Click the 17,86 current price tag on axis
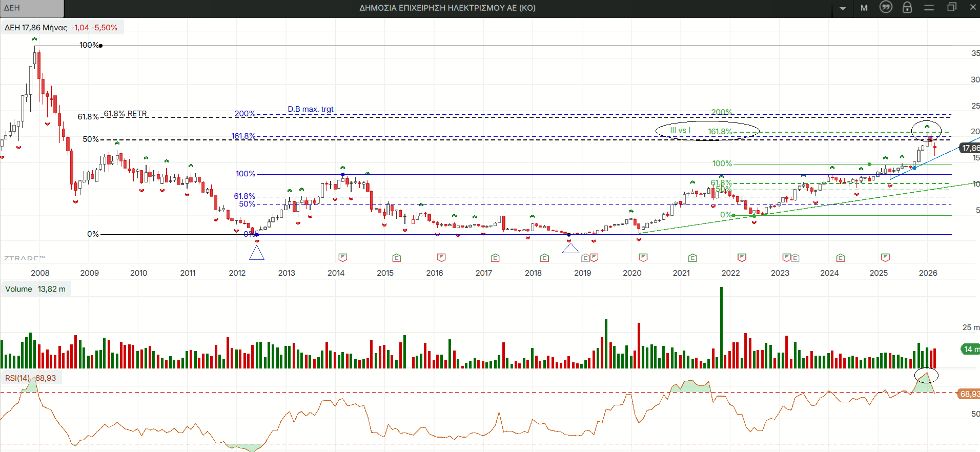The height and width of the screenshot is (452, 980). coord(970,148)
